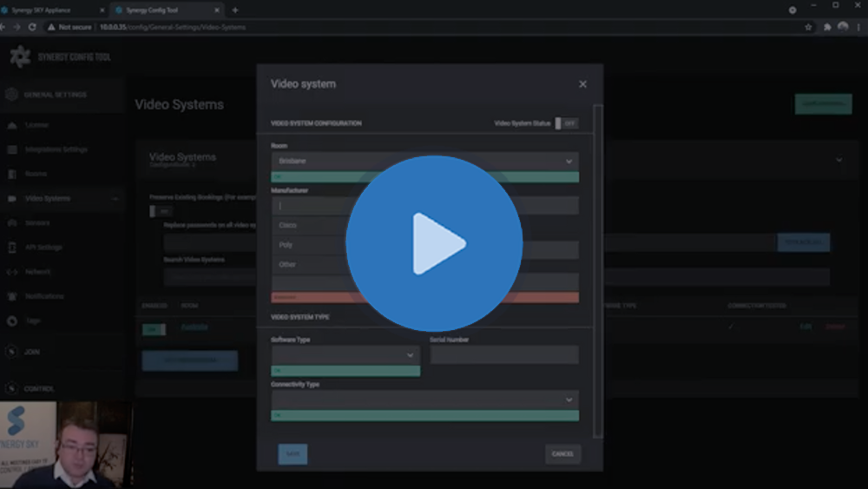Click the Notifications sidebar icon

pyautogui.click(x=12, y=296)
